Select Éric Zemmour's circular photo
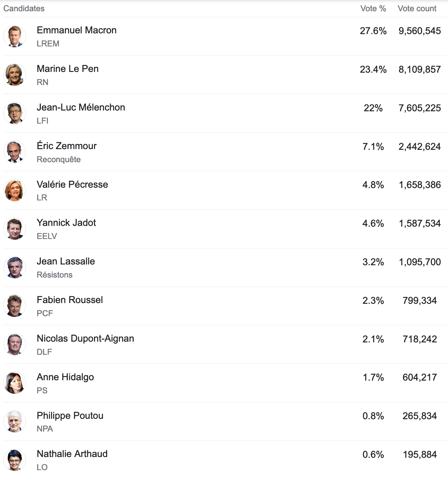Viewport: 448px width, 478px height. point(15,152)
